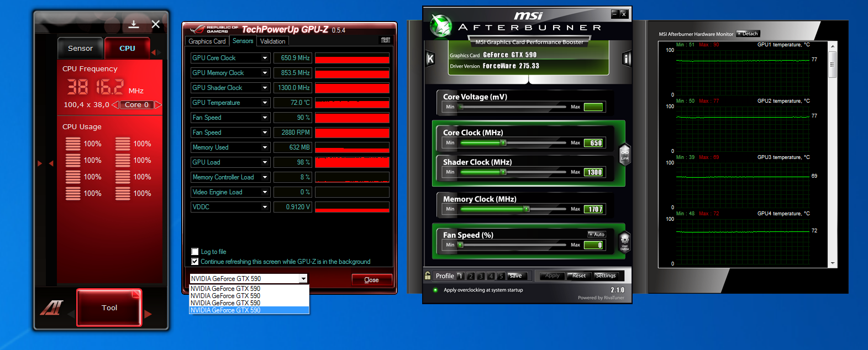Click the Close button in GPU-Z
The width and height of the screenshot is (868, 350).
(372, 280)
